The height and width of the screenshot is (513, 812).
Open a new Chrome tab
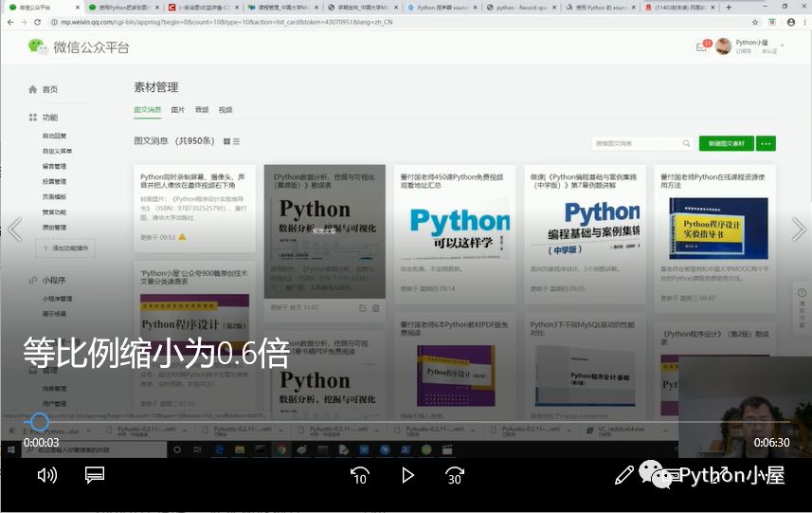click(x=729, y=8)
